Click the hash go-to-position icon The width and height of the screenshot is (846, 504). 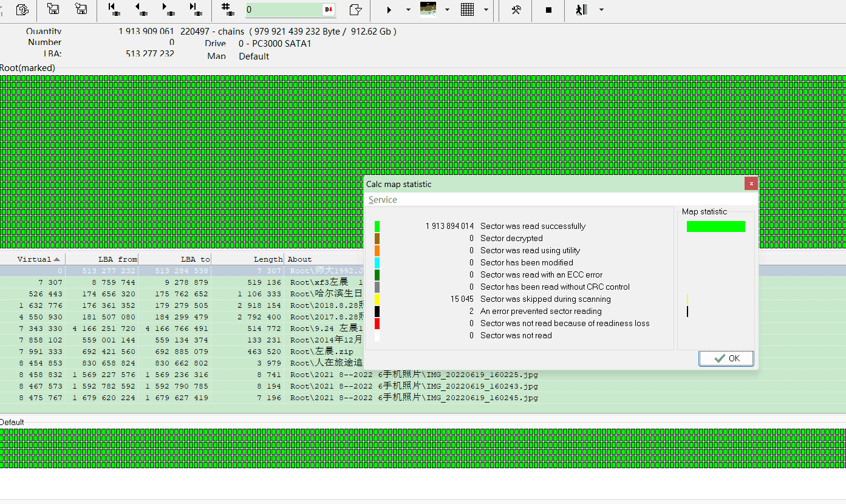pos(228,9)
